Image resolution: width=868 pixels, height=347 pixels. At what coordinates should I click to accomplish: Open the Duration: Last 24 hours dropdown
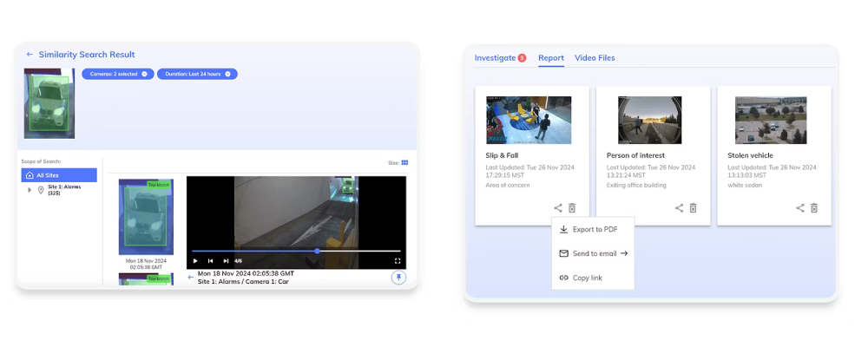[x=197, y=75]
